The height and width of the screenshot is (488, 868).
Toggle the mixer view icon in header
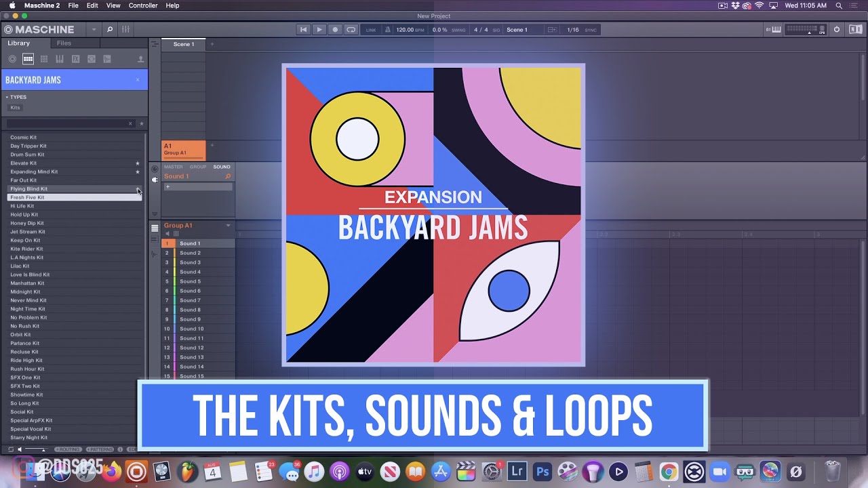point(125,30)
